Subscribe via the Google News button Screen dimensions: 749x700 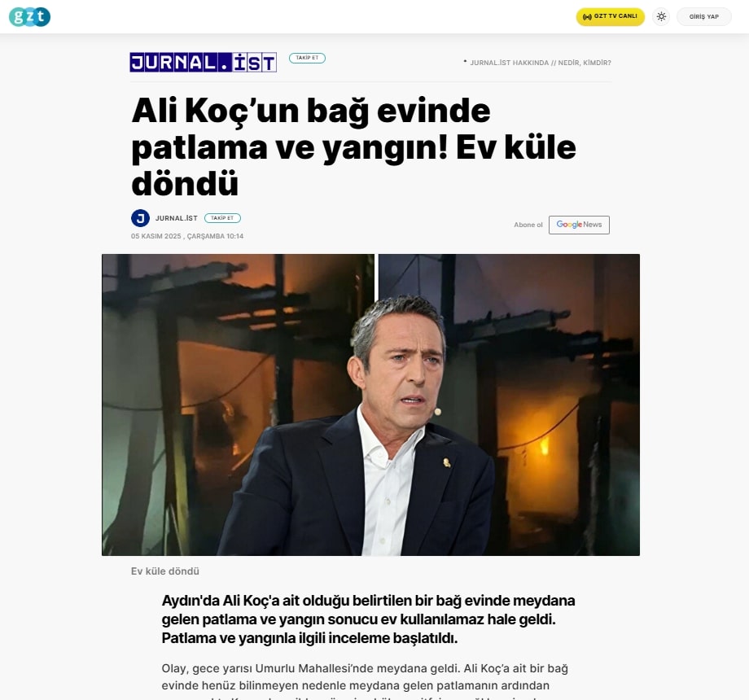point(579,225)
